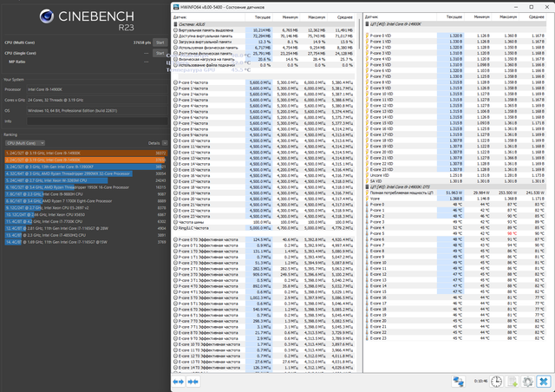Screen dimensions: 555x392
Task: Select ranking row Intel Core i7-4850HQ CPU
Action: point(86,235)
